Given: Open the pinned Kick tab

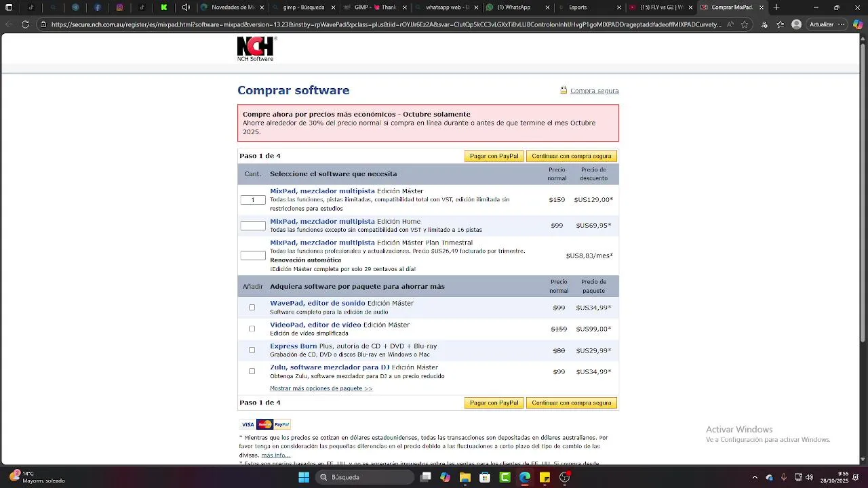Looking at the screenshot, I should click(x=164, y=7).
